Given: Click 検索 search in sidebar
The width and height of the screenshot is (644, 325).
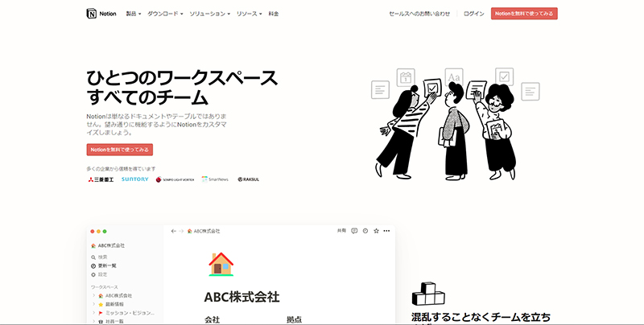Looking at the screenshot, I should point(99,257).
